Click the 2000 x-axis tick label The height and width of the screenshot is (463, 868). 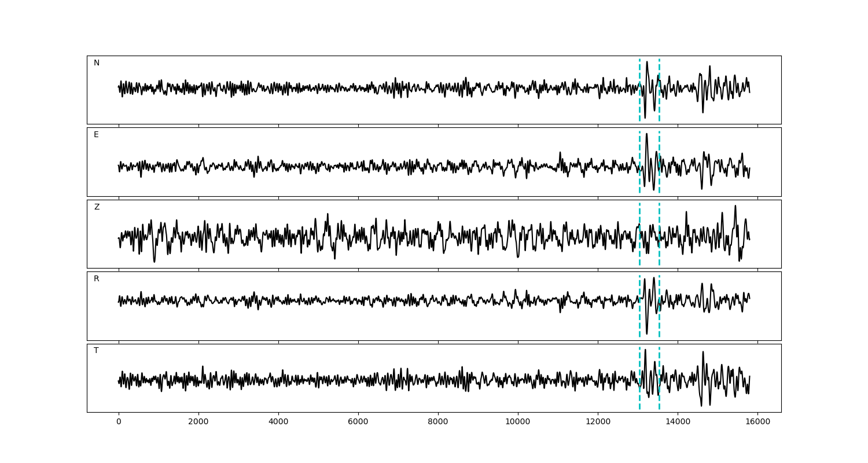coord(198,422)
